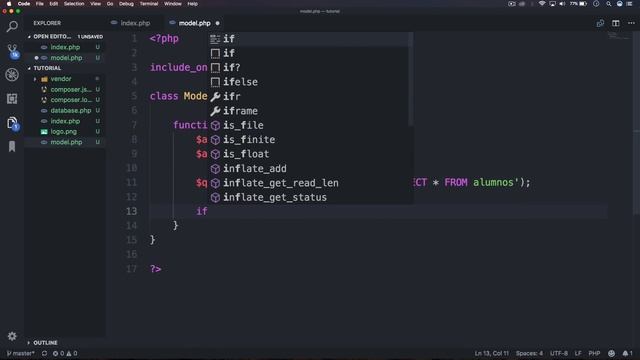The image size is (640, 360).
Task: Select the second 'if' suggestion
Action: [x=310, y=53]
